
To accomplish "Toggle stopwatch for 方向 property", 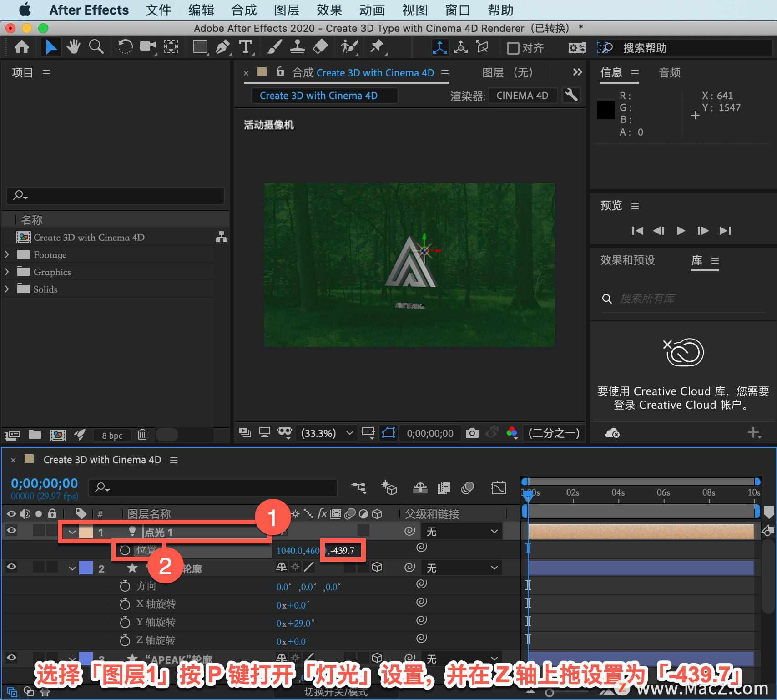I will click(x=125, y=586).
